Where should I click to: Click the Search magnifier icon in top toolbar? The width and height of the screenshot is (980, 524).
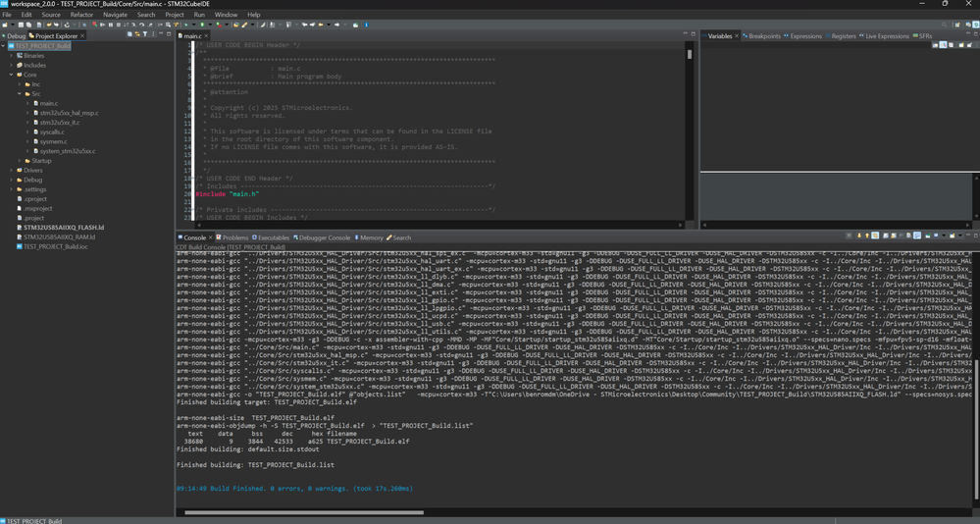pos(944,25)
